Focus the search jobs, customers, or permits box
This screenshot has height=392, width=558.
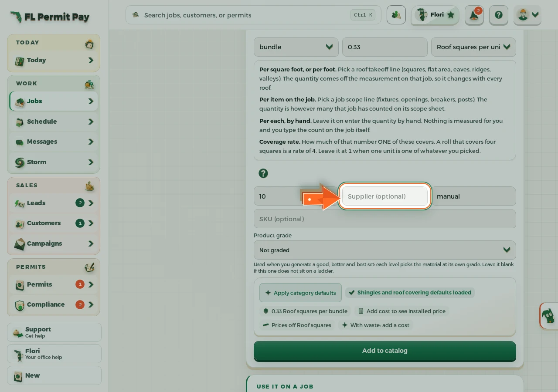pyautogui.click(x=253, y=15)
